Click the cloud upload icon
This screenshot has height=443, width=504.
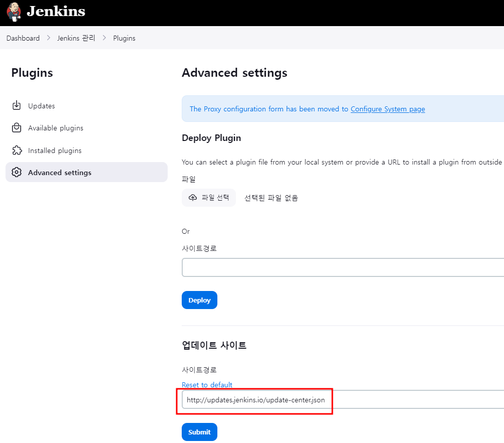pyautogui.click(x=193, y=198)
